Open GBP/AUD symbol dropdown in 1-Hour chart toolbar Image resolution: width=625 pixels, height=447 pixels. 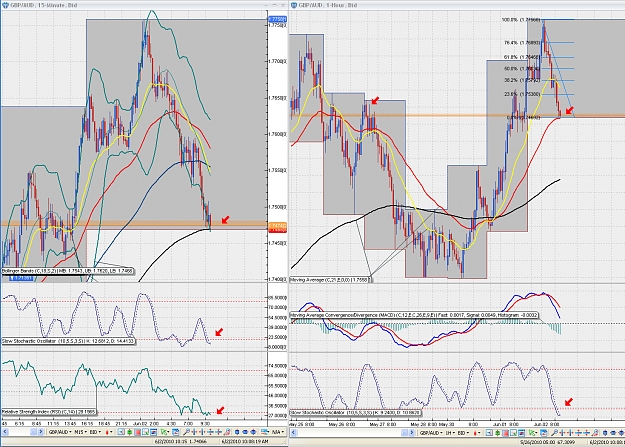431,433
